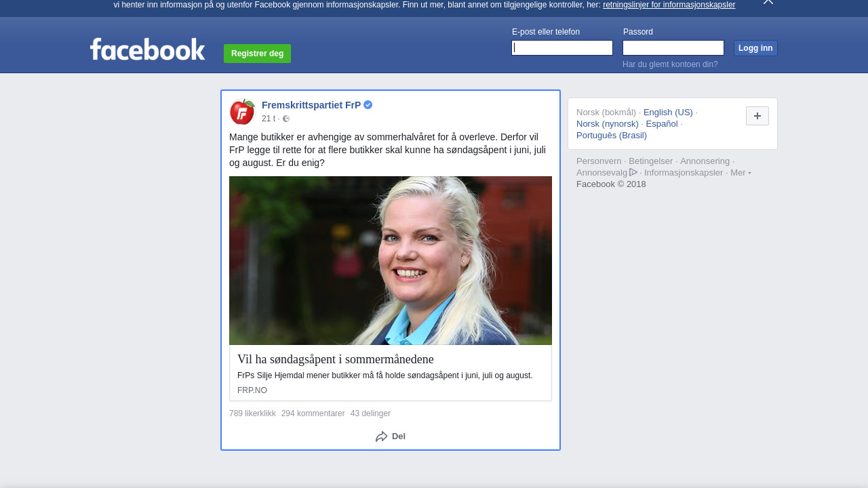Screen dimensions: 868x488
Task: Open the Personvern footer link
Action: pos(599,161)
